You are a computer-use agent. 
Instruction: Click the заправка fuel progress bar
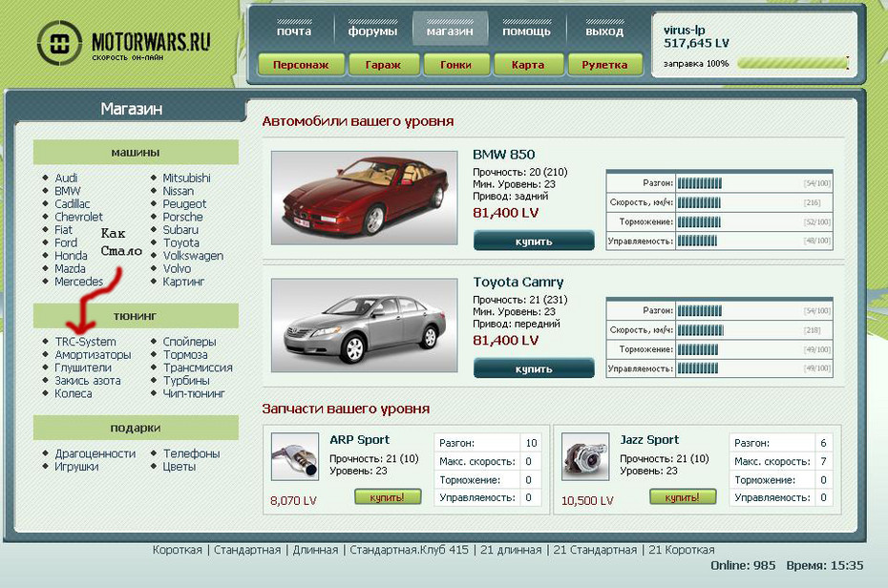click(793, 63)
